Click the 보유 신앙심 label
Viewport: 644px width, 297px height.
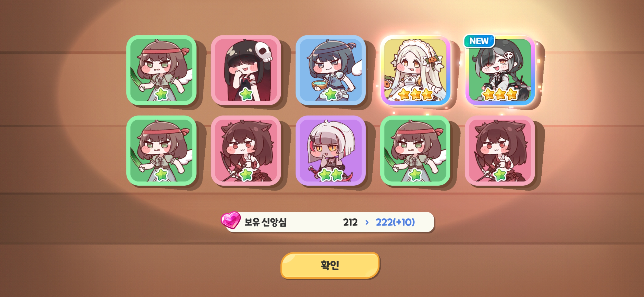[265, 222]
